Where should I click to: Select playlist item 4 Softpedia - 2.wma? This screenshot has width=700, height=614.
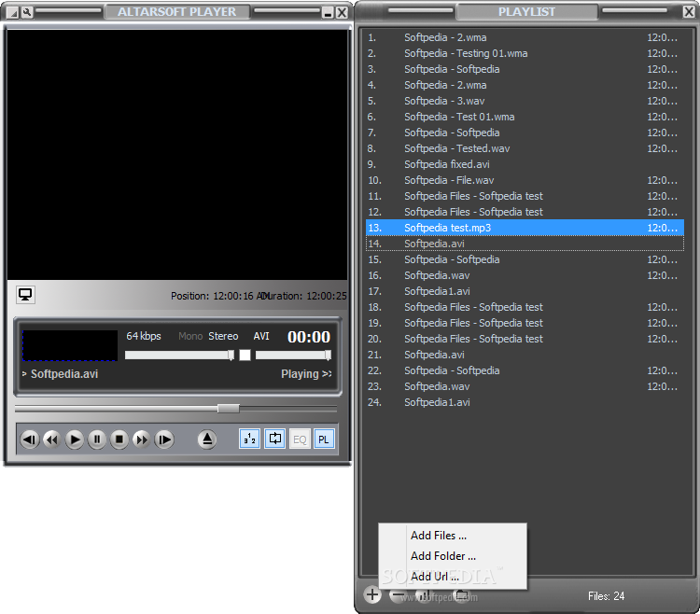click(x=525, y=85)
